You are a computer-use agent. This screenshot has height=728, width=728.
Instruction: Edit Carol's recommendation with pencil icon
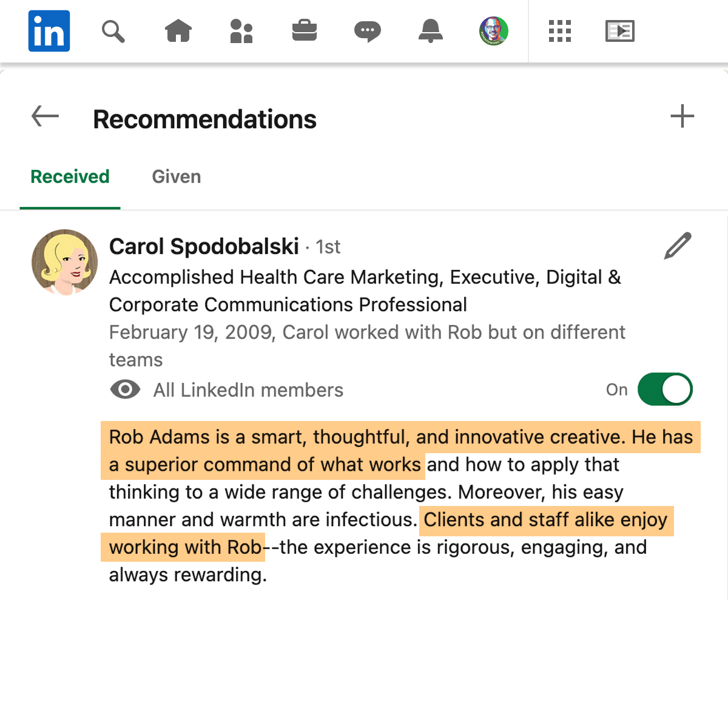[x=678, y=246]
